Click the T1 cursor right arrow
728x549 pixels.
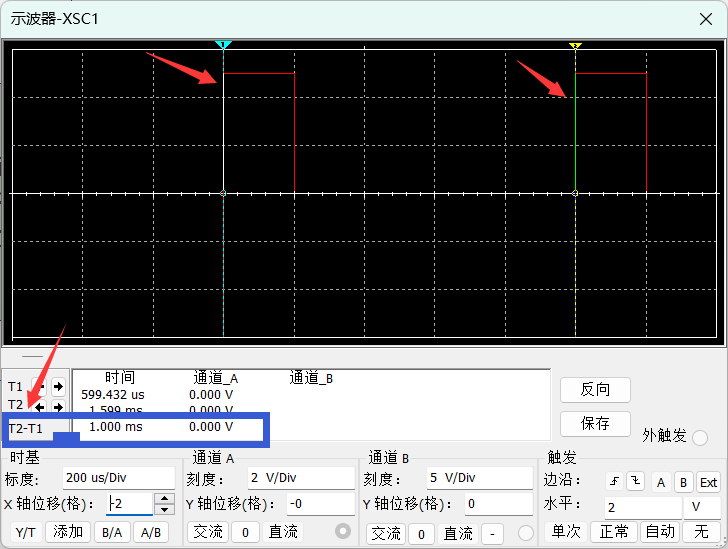point(58,386)
